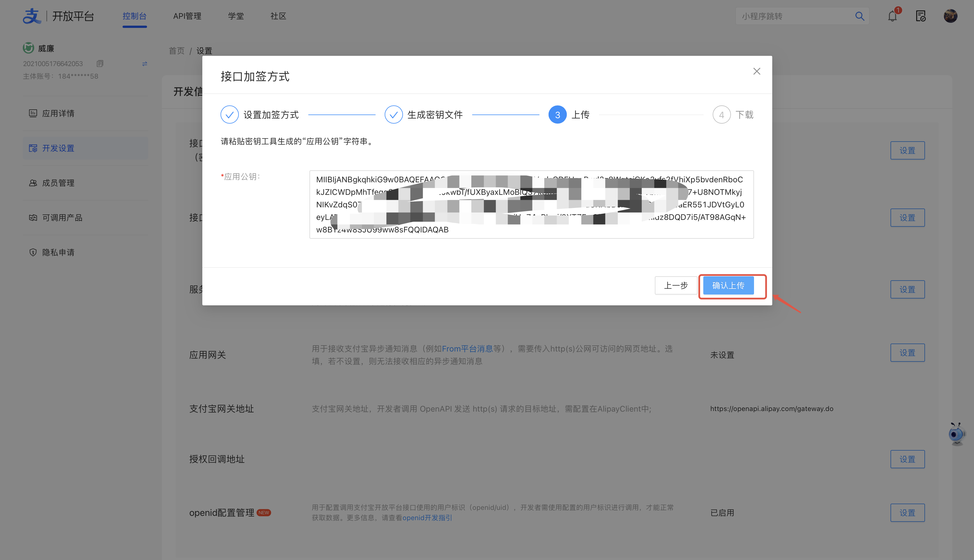Click the green app icon beside 威廉
This screenshot has width=974, height=560.
(28, 48)
